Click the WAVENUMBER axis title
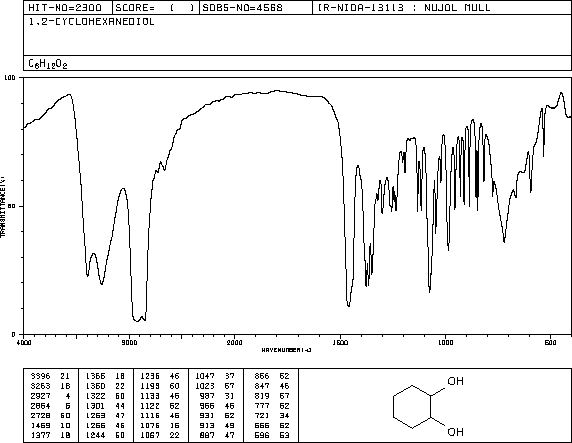572x443 pixels. point(286,350)
